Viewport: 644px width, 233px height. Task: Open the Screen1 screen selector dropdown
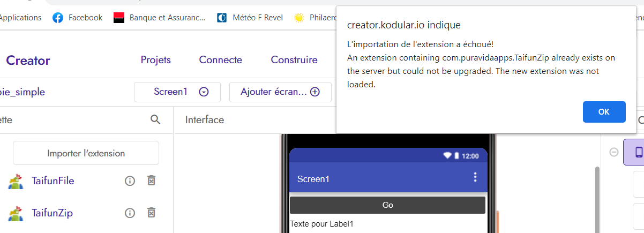pos(177,92)
